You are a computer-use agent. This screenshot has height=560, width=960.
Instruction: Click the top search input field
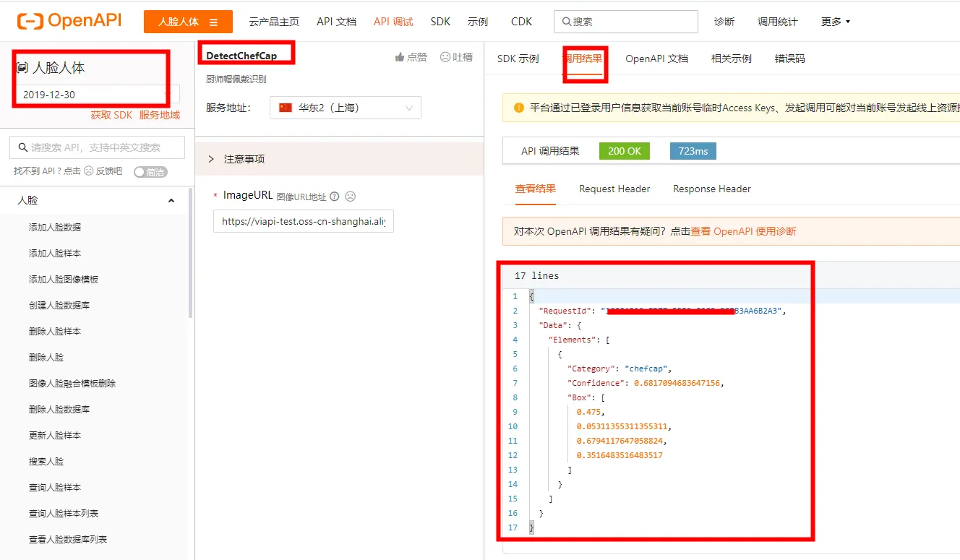click(626, 22)
